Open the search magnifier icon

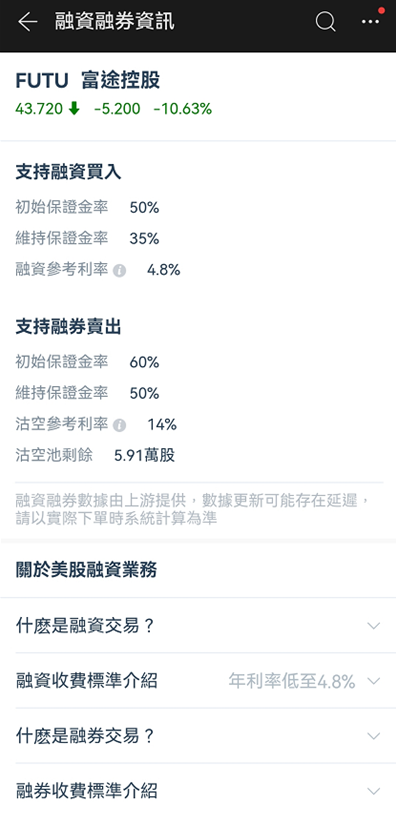click(x=325, y=22)
